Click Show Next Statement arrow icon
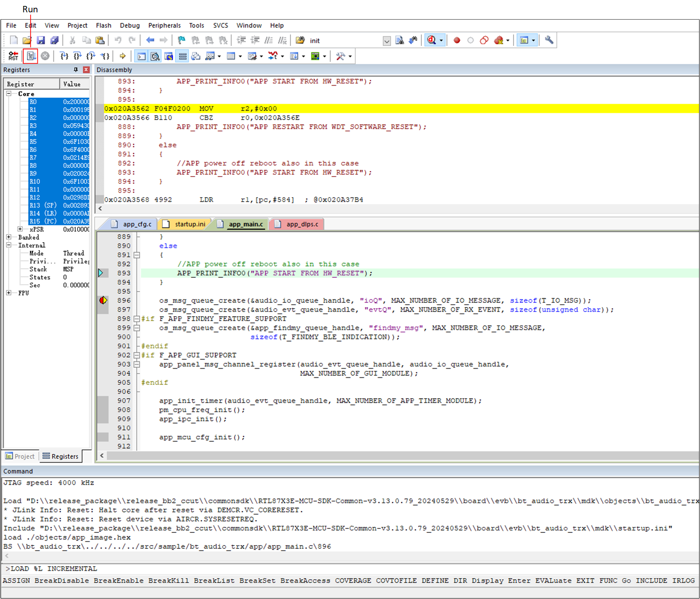The image size is (700, 599). [x=122, y=56]
